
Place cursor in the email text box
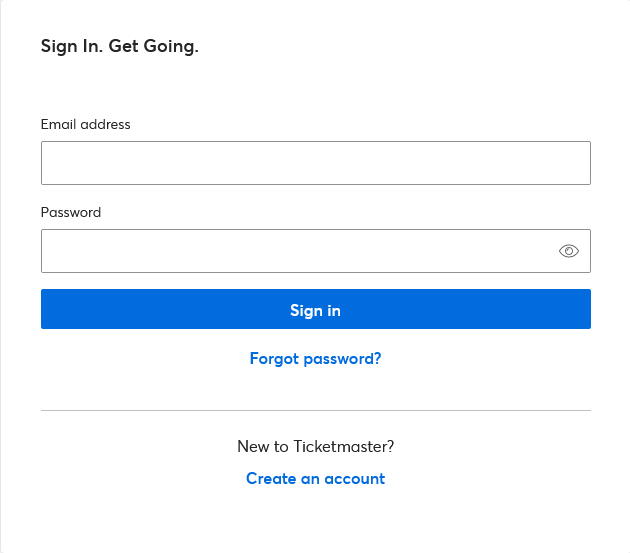coord(316,163)
